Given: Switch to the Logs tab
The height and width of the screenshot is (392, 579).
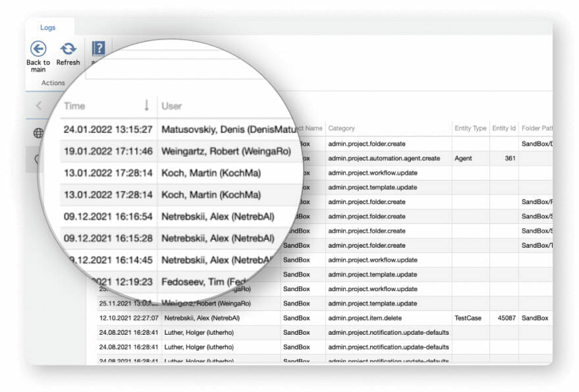Looking at the screenshot, I should 47,27.
